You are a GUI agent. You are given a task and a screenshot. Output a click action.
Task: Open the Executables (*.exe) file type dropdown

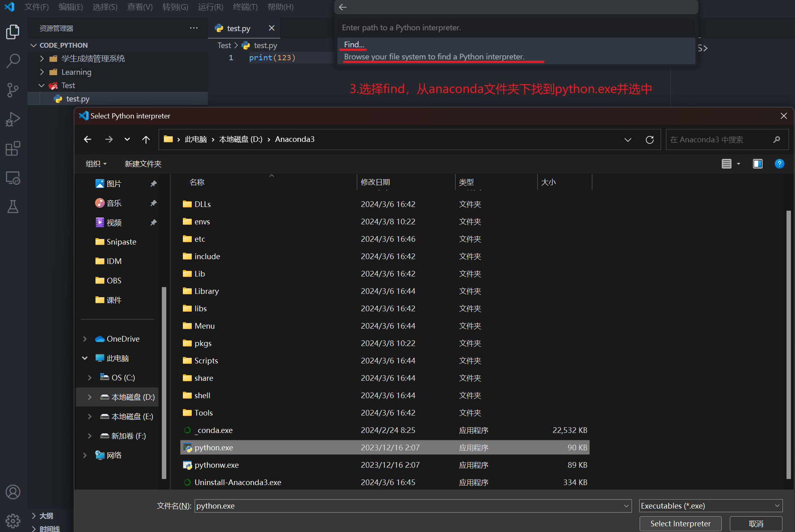(x=711, y=506)
